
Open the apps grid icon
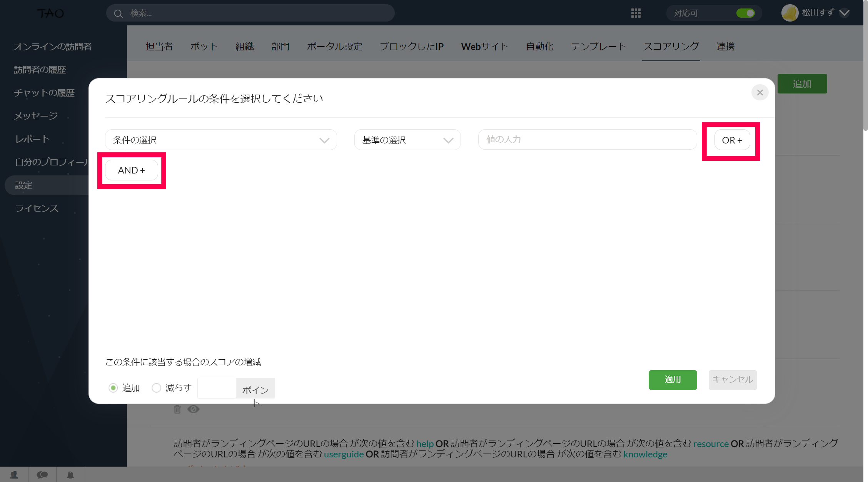636,13
